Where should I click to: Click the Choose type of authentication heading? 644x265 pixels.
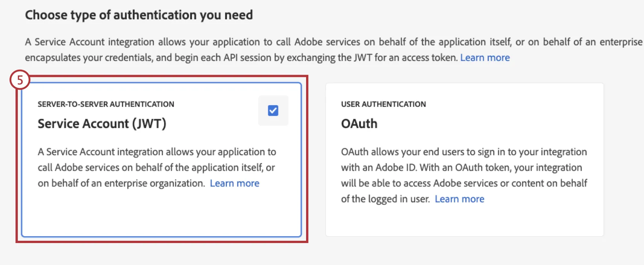point(139,15)
